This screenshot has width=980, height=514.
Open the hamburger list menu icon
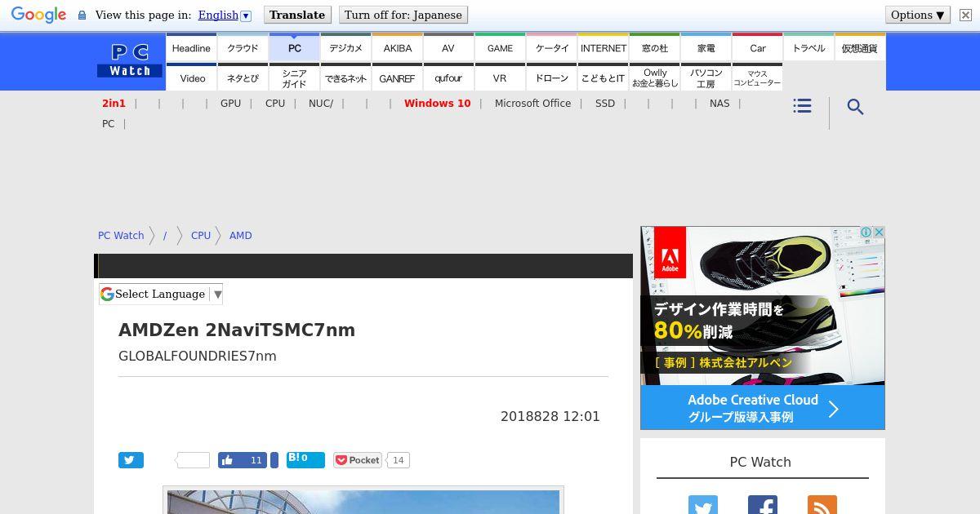coord(802,106)
